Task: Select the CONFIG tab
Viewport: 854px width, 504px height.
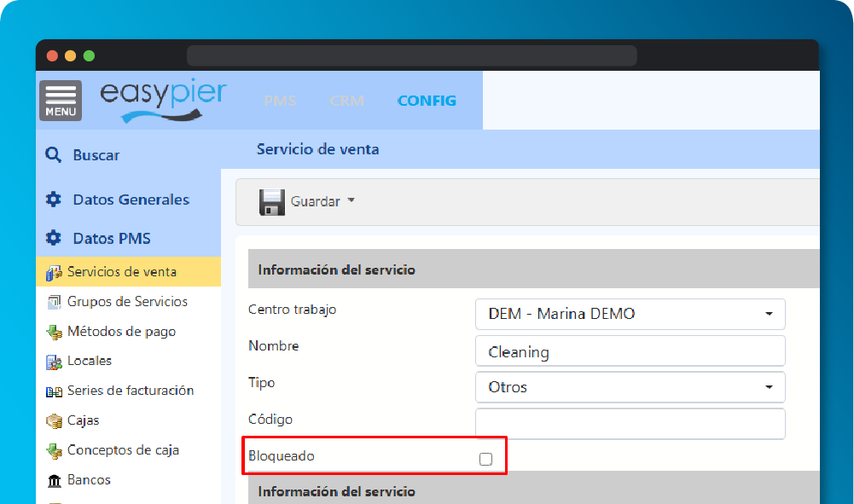Action: tap(427, 101)
